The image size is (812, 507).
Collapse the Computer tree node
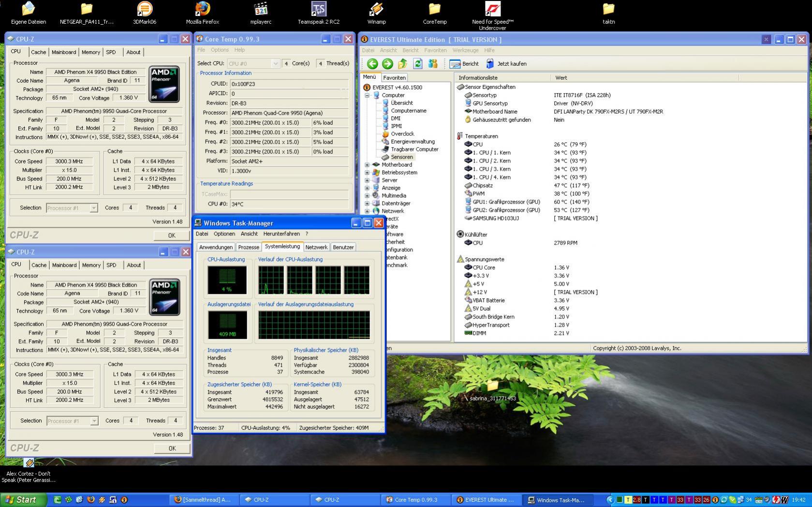[367, 95]
